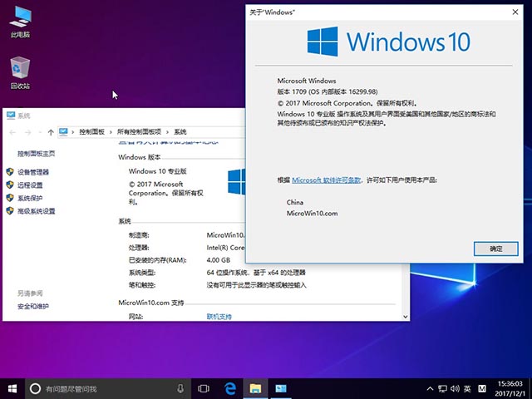Screen dimensions: 532x399
Task: Open recent locations dropdown in System window
Action: point(40,132)
